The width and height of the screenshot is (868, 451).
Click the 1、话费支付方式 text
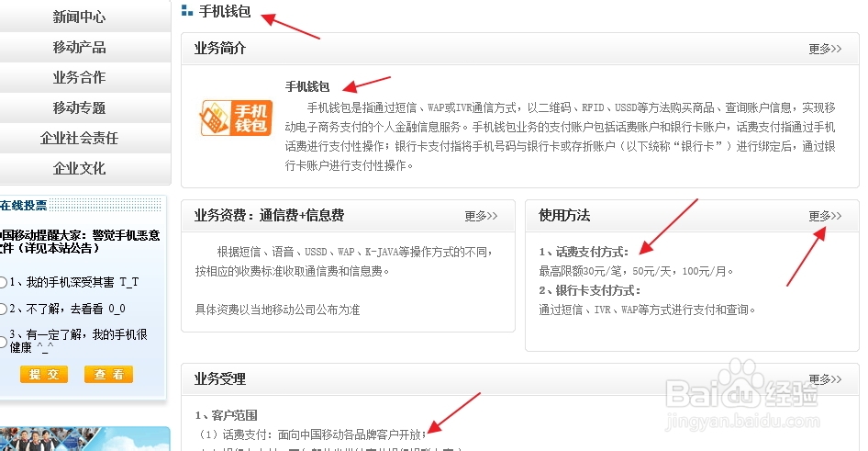click(584, 252)
